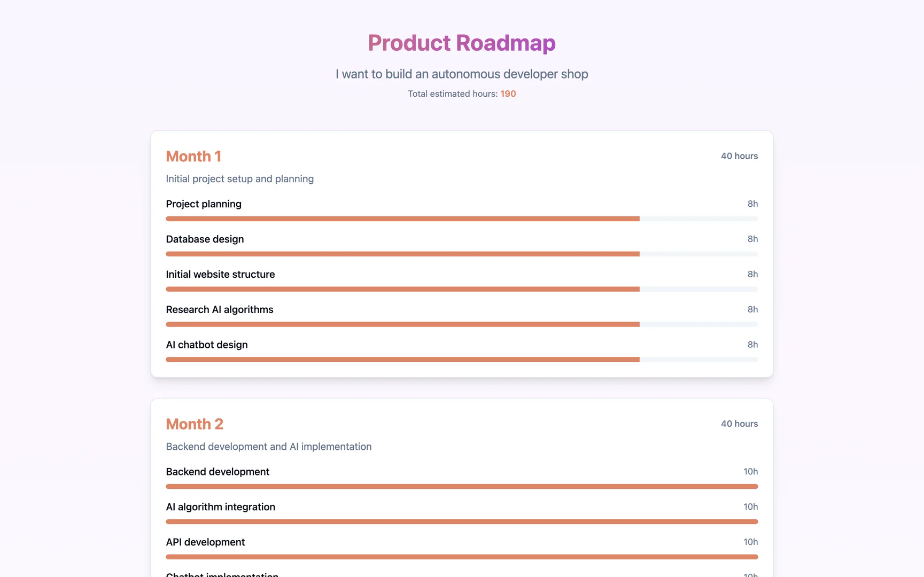The width and height of the screenshot is (924, 577).
Task: Select the Research AI algorithms task
Action: click(220, 309)
